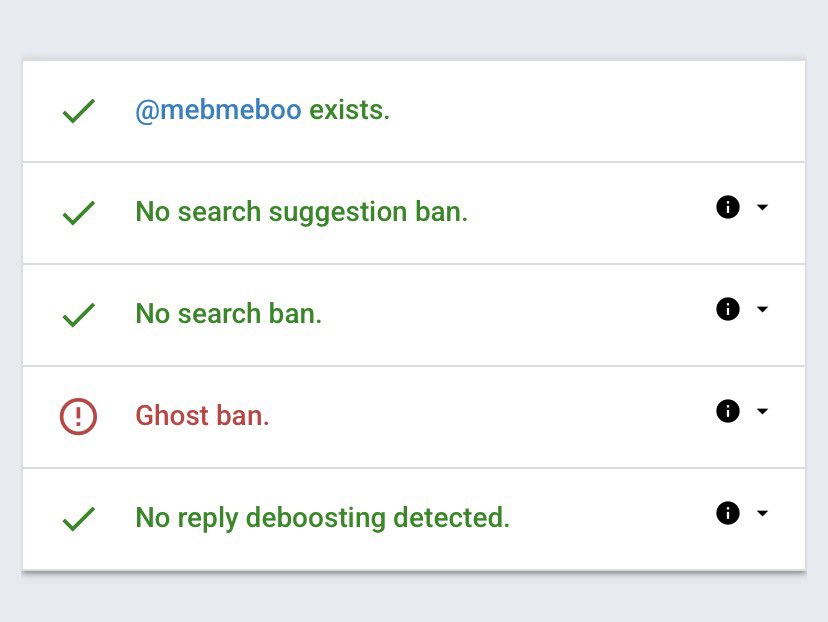Click the 'Ghost ban.' result text

tap(202, 416)
